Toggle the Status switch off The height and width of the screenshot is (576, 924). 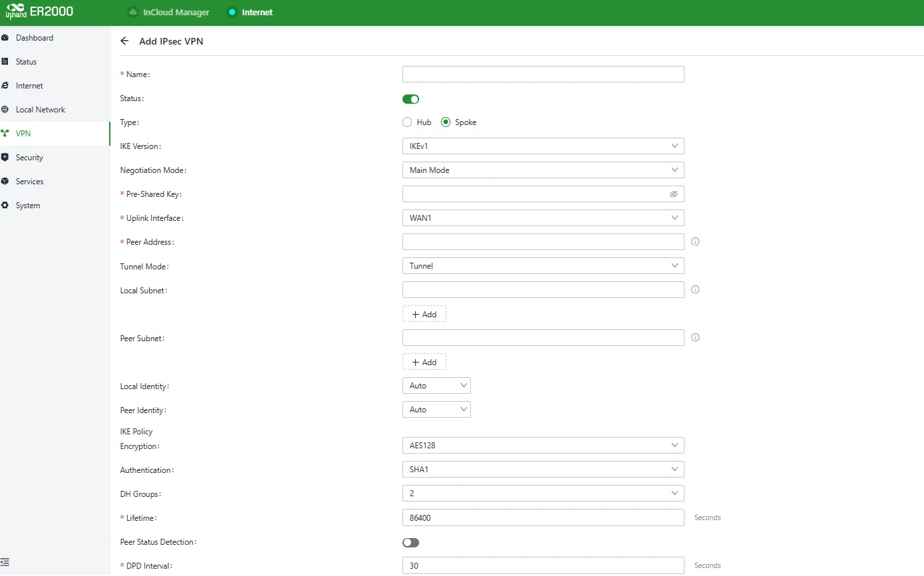coord(410,99)
